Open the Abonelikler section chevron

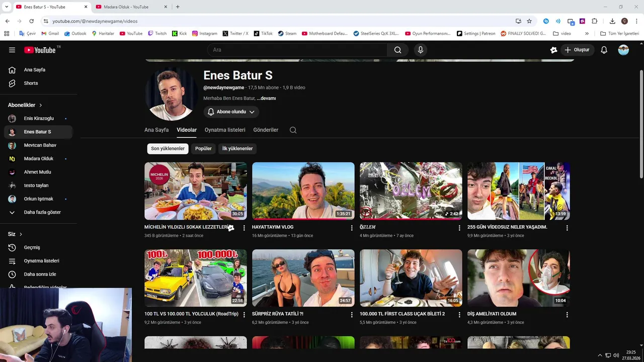(41, 105)
